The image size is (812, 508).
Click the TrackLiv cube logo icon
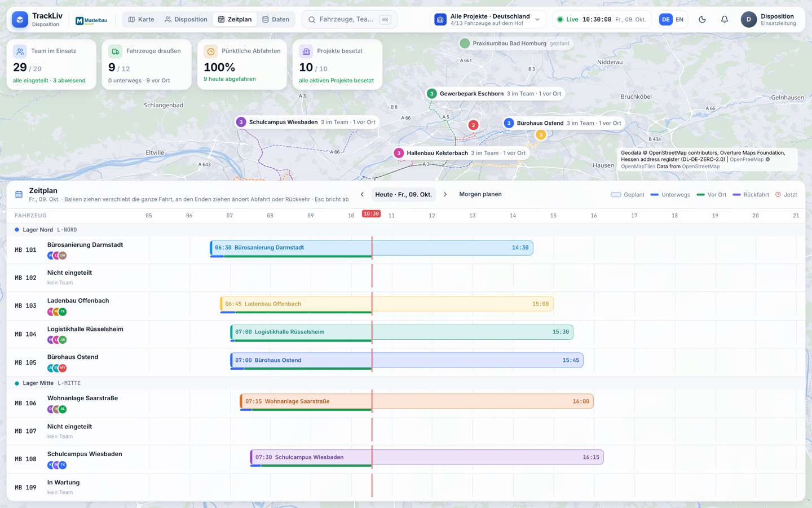tap(20, 20)
